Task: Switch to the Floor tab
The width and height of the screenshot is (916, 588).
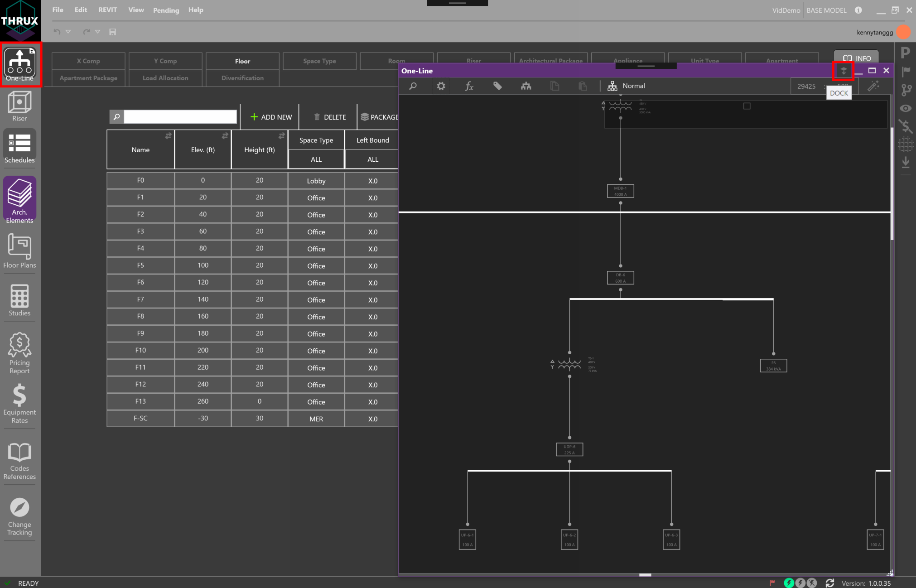Action: [242, 61]
